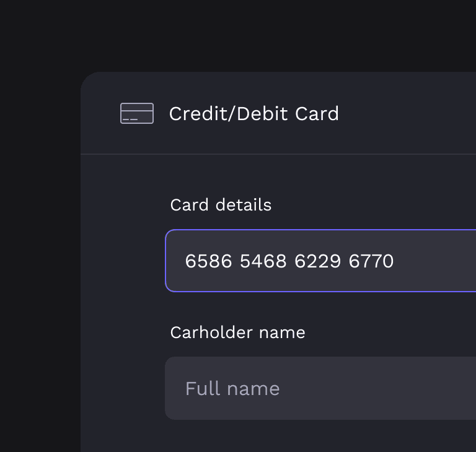This screenshot has width=476, height=452.
Task: Focus the card number input field
Action: (320, 261)
